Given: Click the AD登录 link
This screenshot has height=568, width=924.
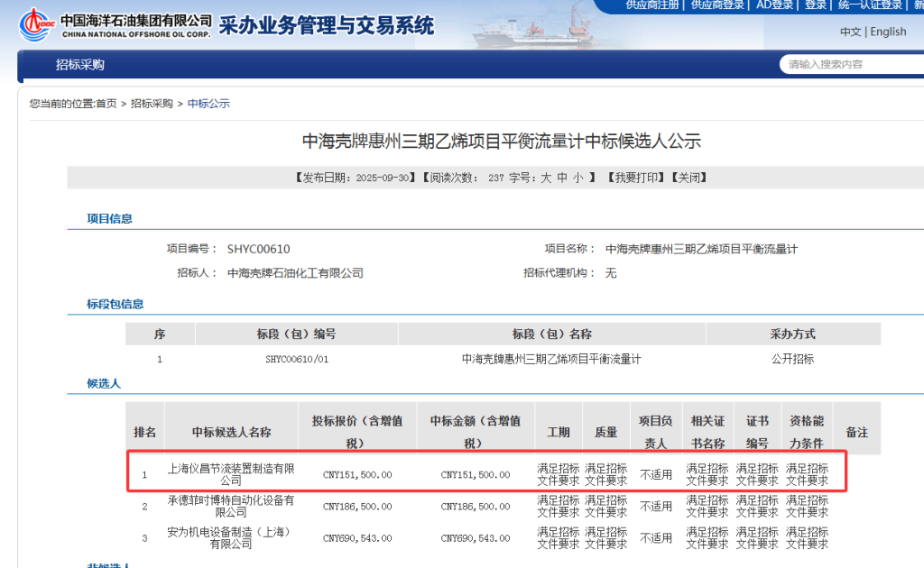Looking at the screenshot, I should coord(774,5).
